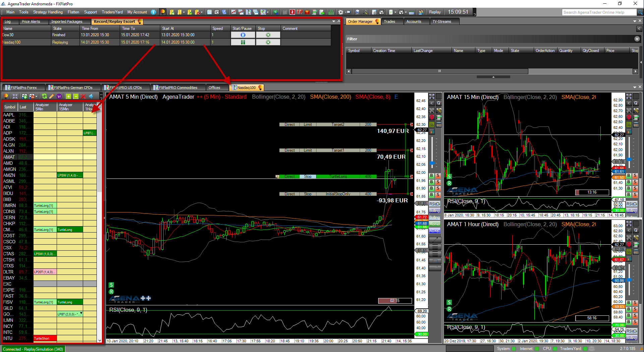
Task: Click the red X delete icon in scanner toolbar
Action: 83,96
